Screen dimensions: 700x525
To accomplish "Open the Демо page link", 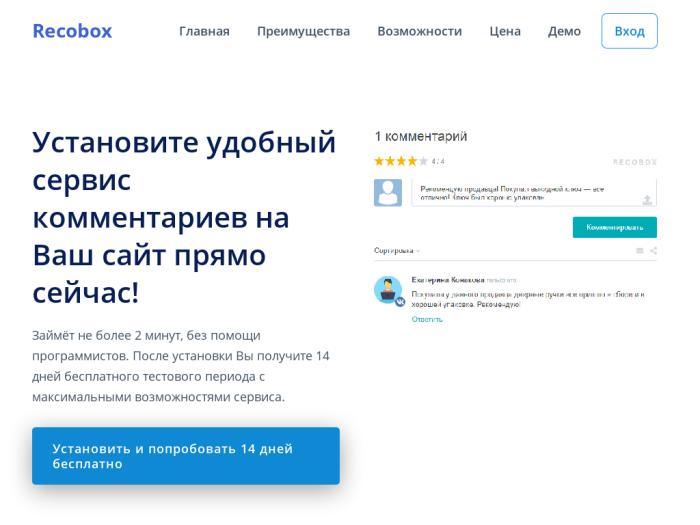I will coord(564,32).
